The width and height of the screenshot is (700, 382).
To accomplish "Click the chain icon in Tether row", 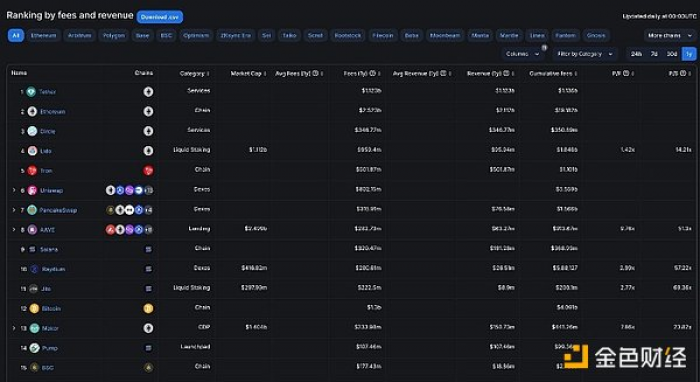I will (148, 92).
